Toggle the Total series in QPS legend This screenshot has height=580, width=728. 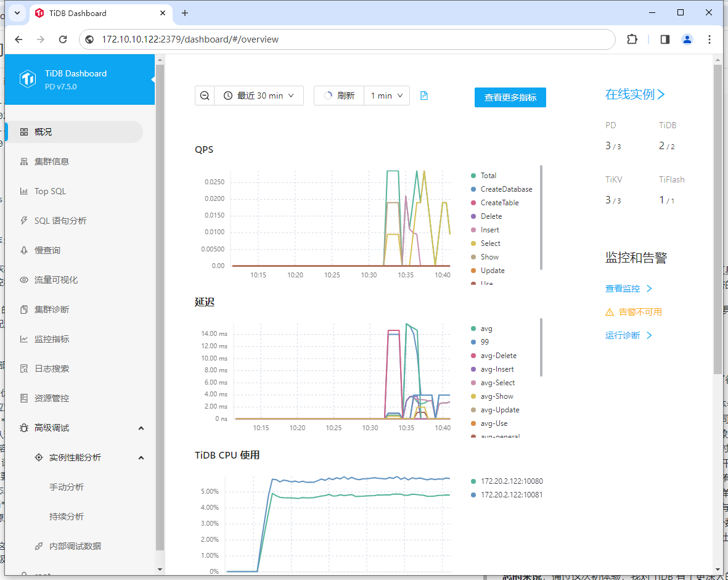[484, 176]
